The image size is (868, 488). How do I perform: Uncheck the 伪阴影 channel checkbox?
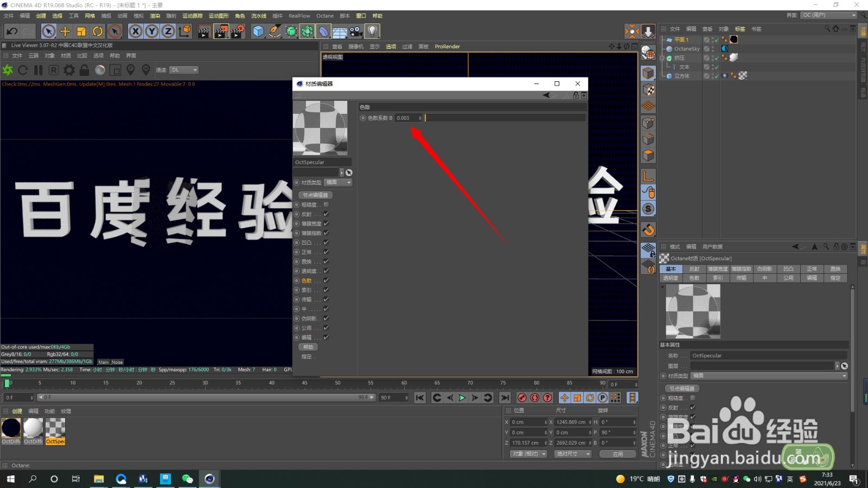[x=326, y=318]
